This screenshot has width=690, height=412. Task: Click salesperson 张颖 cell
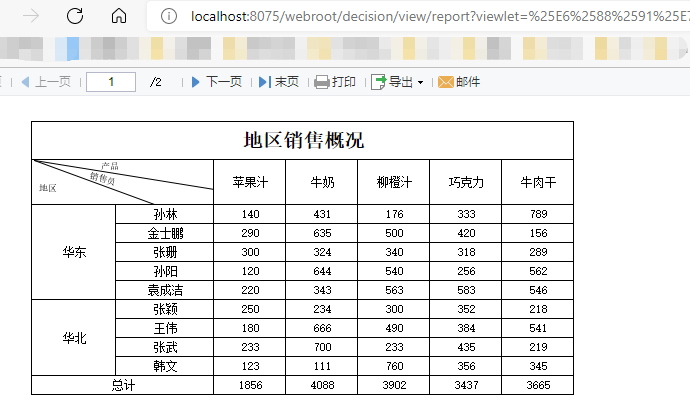[165, 309]
